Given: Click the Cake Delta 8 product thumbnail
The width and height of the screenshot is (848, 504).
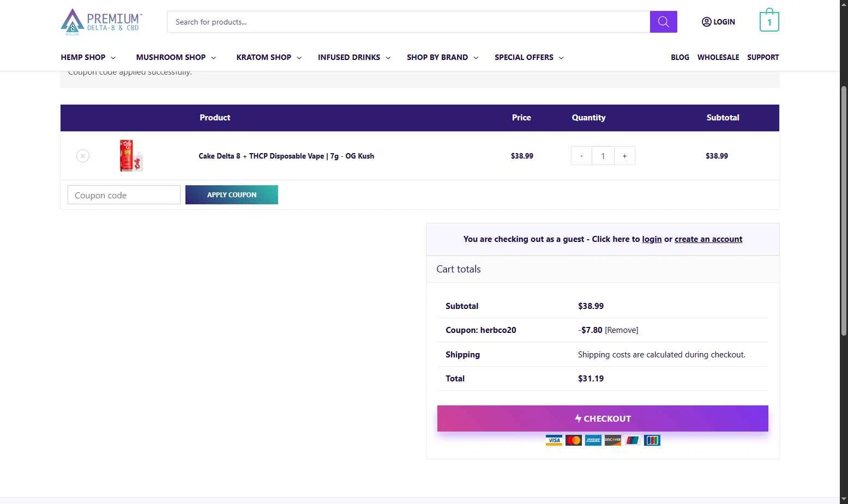Looking at the screenshot, I should tap(131, 156).
